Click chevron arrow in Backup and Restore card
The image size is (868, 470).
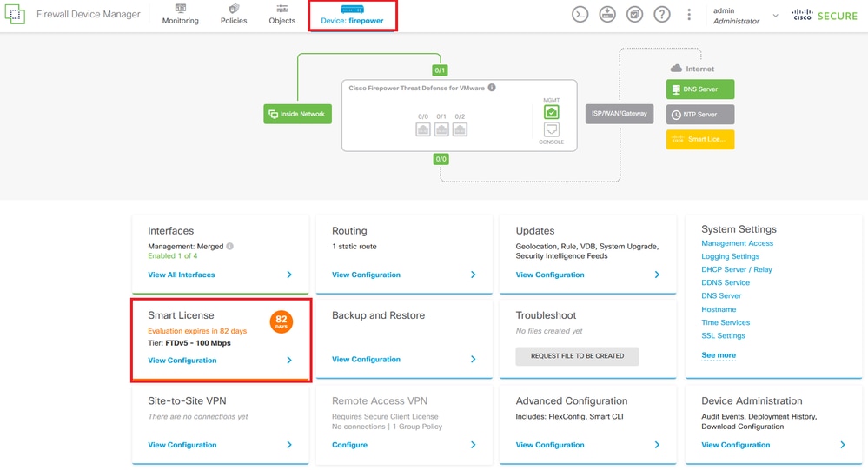tap(473, 360)
